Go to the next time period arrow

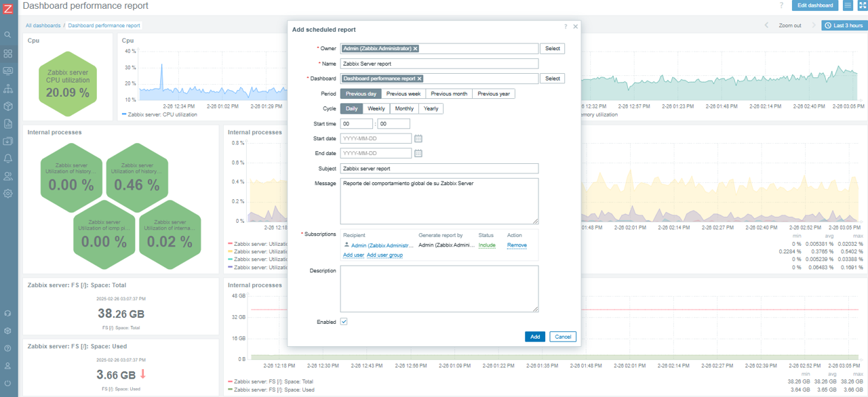(813, 26)
